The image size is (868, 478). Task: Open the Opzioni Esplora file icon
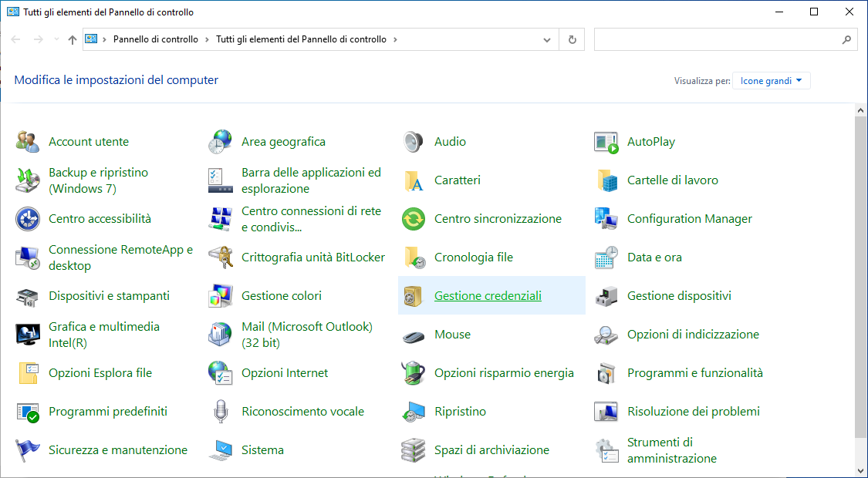point(28,373)
